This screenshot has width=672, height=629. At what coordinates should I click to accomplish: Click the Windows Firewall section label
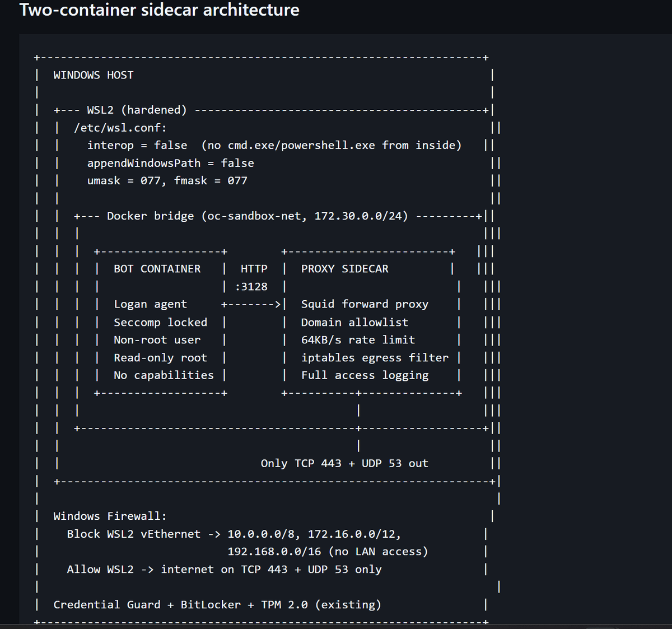pyautogui.click(x=108, y=516)
